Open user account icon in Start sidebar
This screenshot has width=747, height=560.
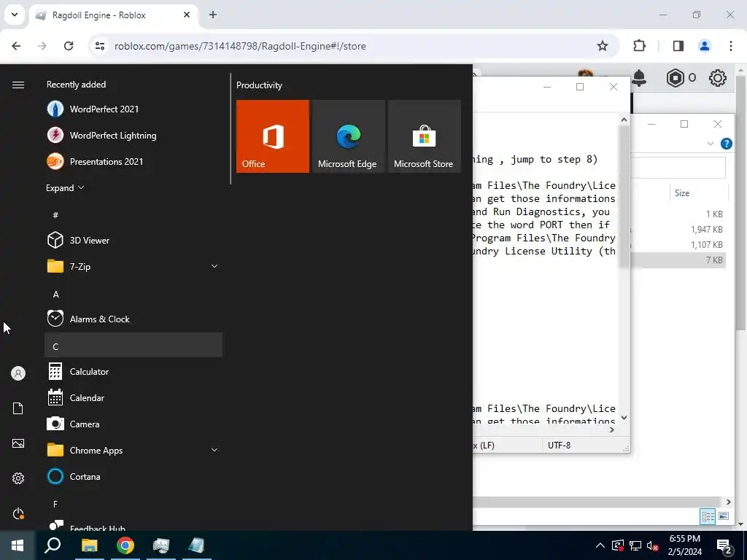point(18,373)
